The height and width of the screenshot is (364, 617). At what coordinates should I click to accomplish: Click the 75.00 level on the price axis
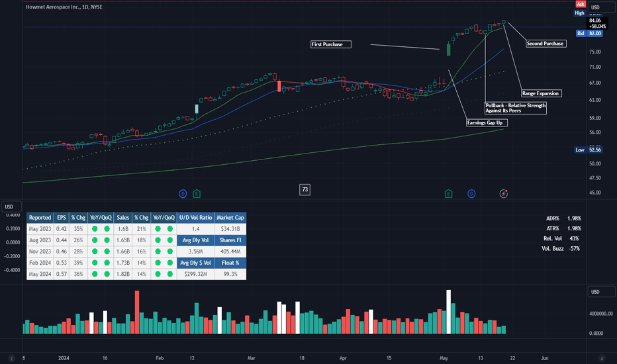(x=595, y=52)
